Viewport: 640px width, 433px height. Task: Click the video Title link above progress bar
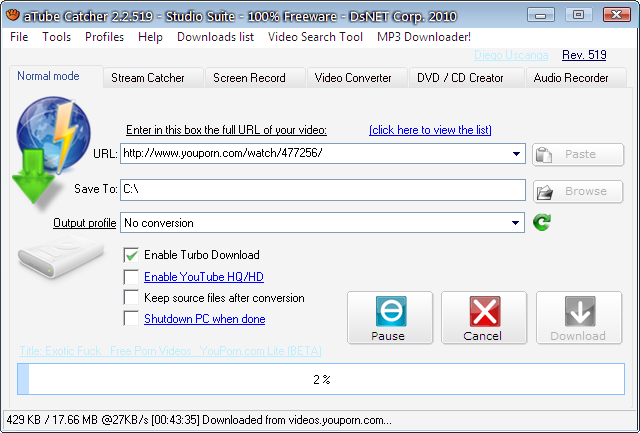tap(170, 351)
